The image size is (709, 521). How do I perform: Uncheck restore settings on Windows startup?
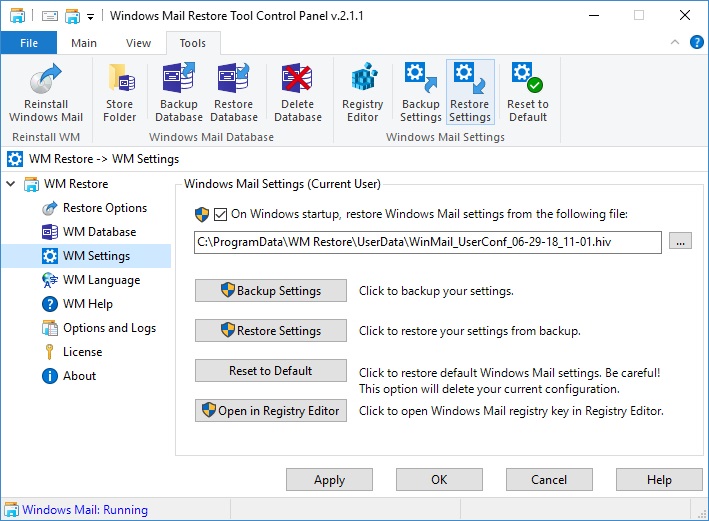[220, 214]
